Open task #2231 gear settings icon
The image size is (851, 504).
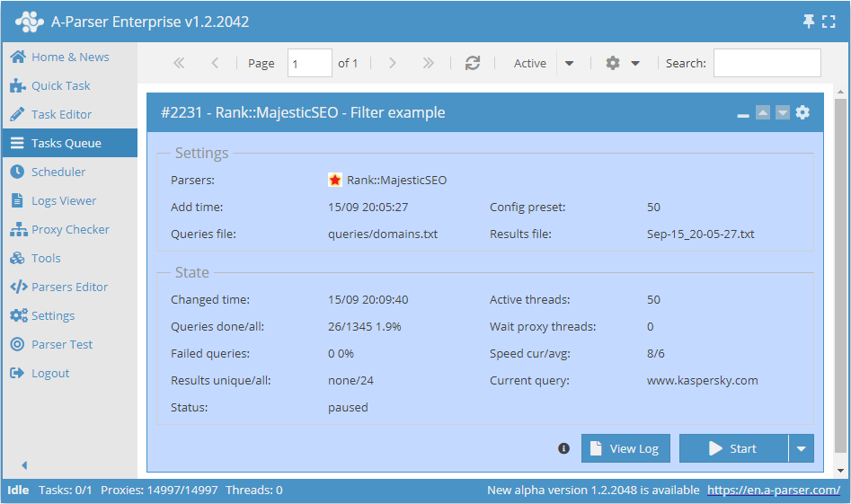point(802,112)
